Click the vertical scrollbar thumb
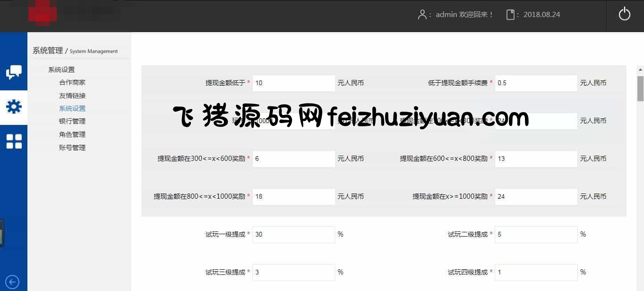The image size is (644, 291). [640, 88]
